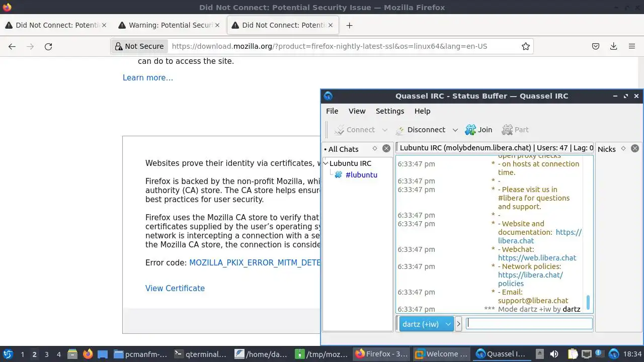The width and height of the screenshot is (644, 362).
Task: Switch to the pcmanfm taskbar window
Action: (141, 354)
